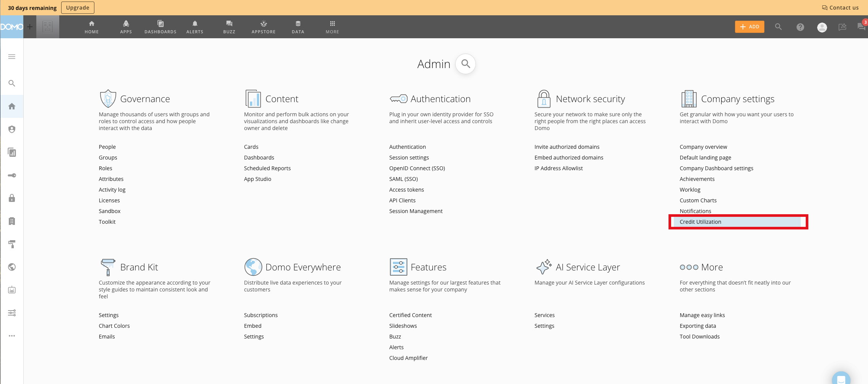Open sidebar robot AI icon
This screenshot has width=868, height=384.
[x=12, y=290]
